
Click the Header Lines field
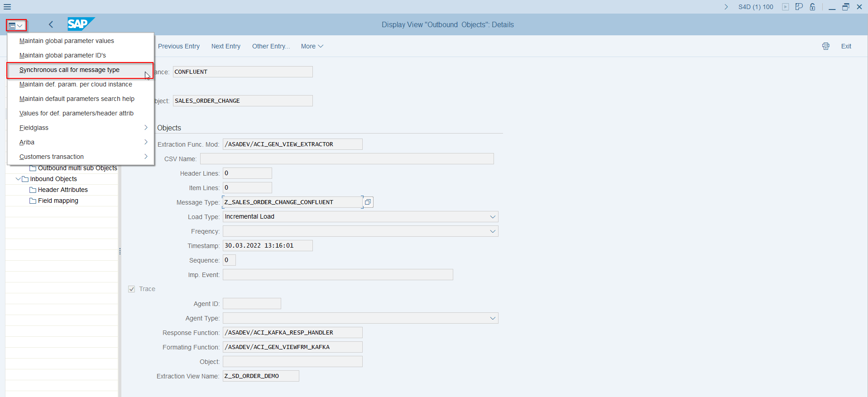tap(247, 173)
